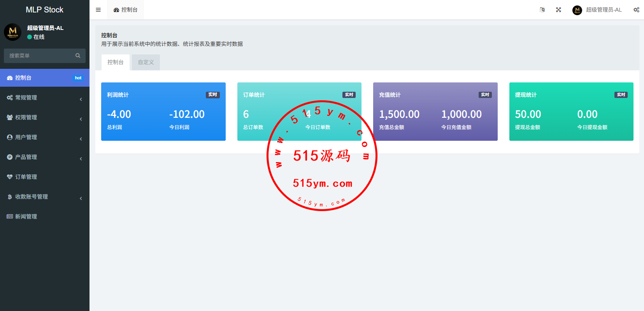Image resolution: width=644 pixels, height=311 pixels.
Task: Click the 超级管理员-AL username in header
Action: (x=604, y=10)
